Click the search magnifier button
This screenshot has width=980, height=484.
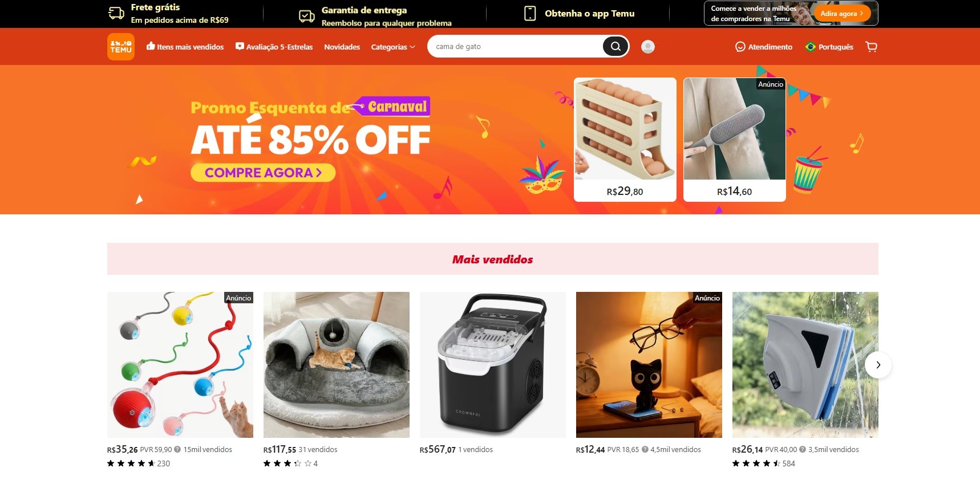coord(615,46)
